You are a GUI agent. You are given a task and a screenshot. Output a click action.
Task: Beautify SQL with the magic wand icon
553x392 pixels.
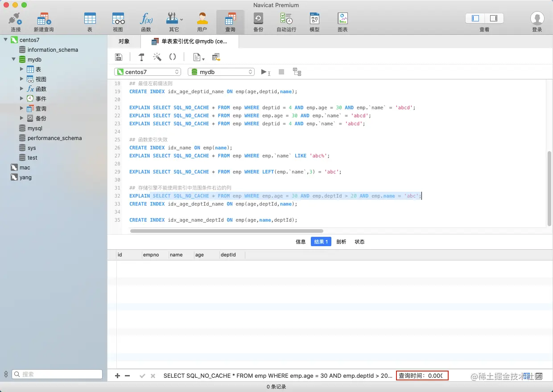[157, 57]
